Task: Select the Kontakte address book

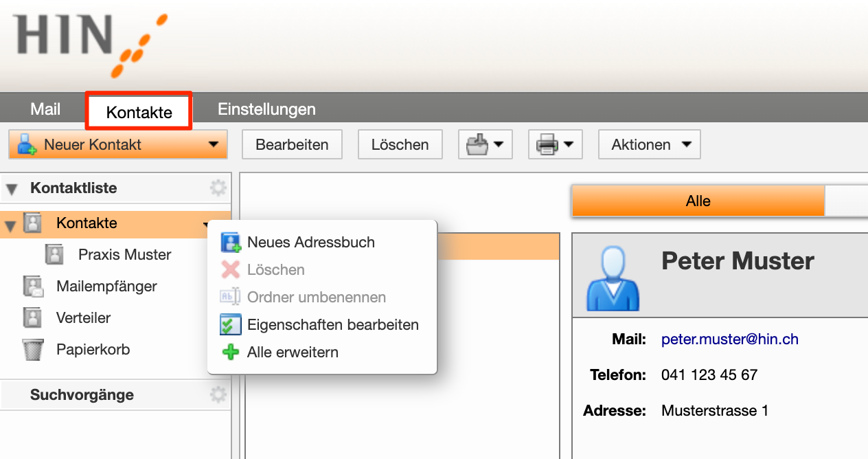Action: coord(87,223)
